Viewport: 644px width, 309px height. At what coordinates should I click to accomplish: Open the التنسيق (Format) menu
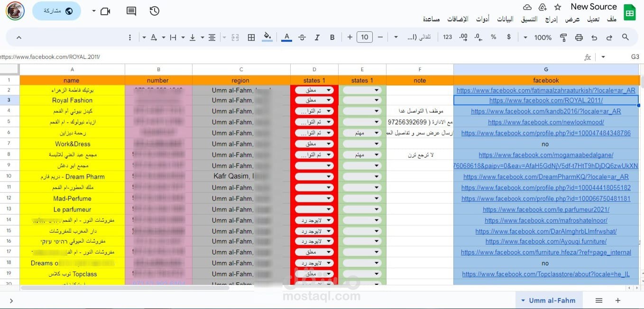529,19
